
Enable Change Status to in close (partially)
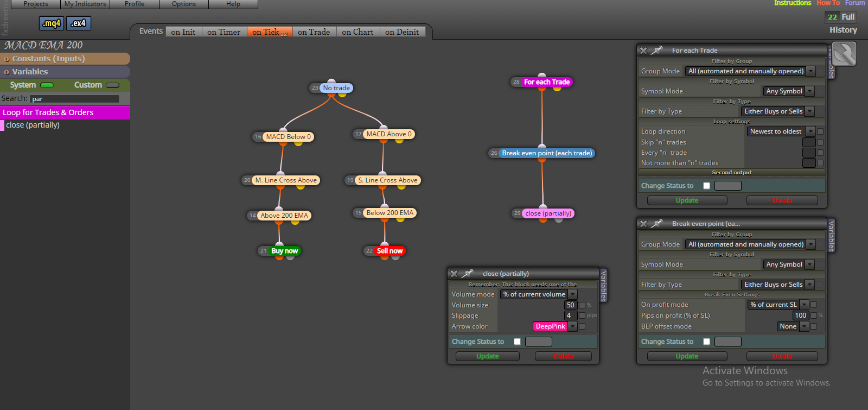[517, 342]
